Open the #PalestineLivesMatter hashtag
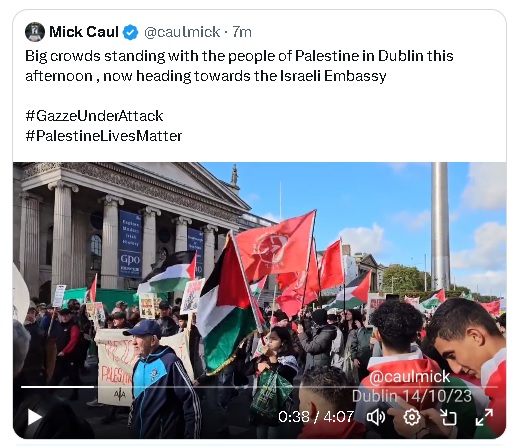Image resolution: width=517 pixels, height=446 pixels. pyautogui.click(x=104, y=136)
